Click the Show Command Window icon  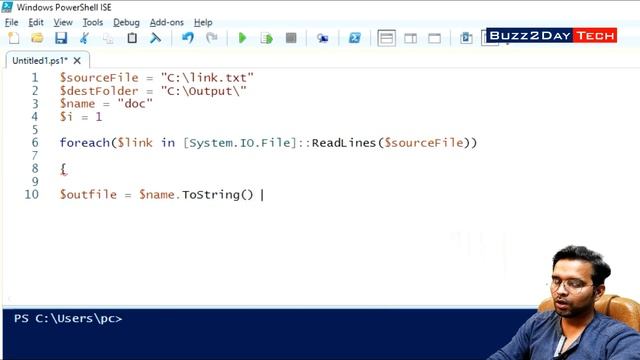[x=466, y=38]
